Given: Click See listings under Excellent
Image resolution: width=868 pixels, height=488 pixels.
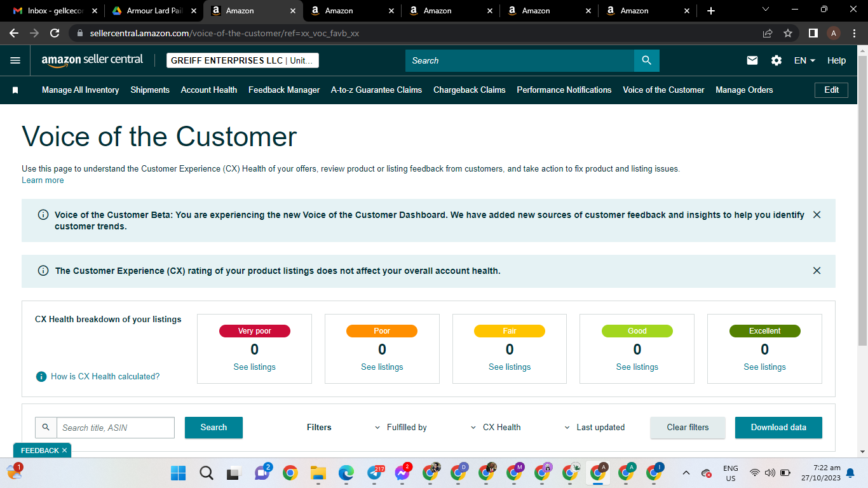Looking at the screenshot, I should (x=764, y=367).
